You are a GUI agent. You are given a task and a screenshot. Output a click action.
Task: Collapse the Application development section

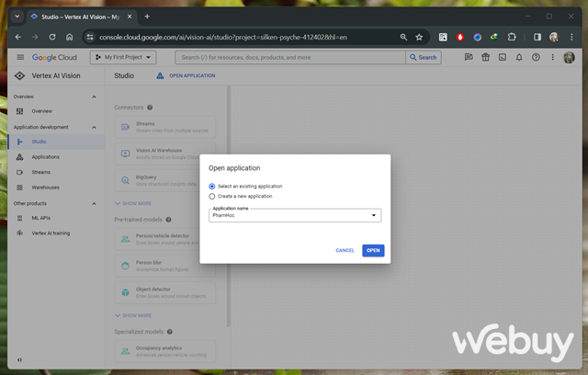click(x=94, y=127)
